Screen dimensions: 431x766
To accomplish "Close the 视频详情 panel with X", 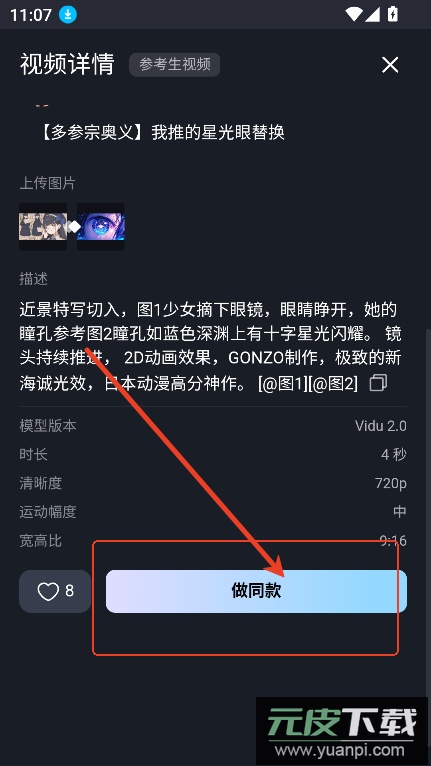I will click(x=390, y=64).
